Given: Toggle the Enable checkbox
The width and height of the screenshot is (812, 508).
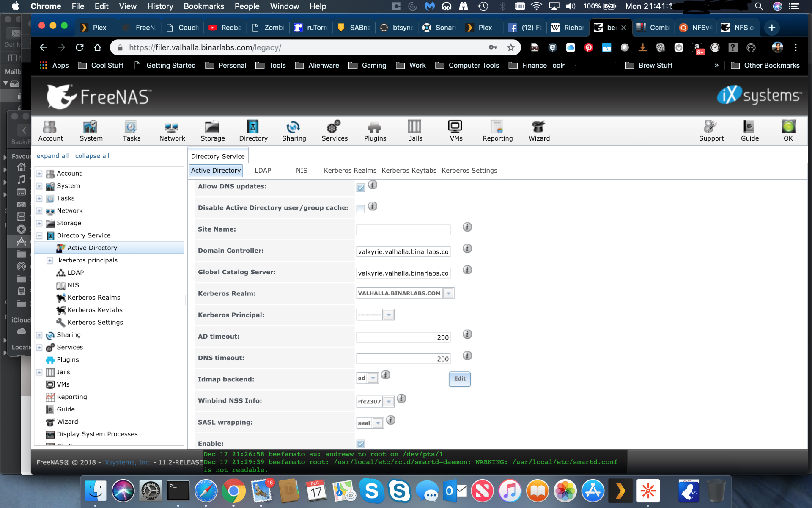Looking at the screenshot, I should click(361, 444).
